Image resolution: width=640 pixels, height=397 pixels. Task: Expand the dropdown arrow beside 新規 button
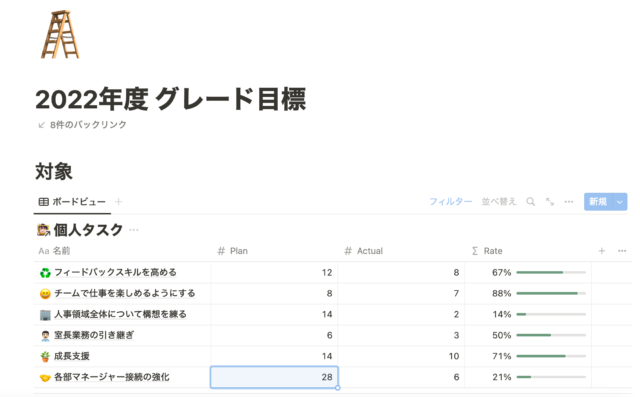click(620, 202)
